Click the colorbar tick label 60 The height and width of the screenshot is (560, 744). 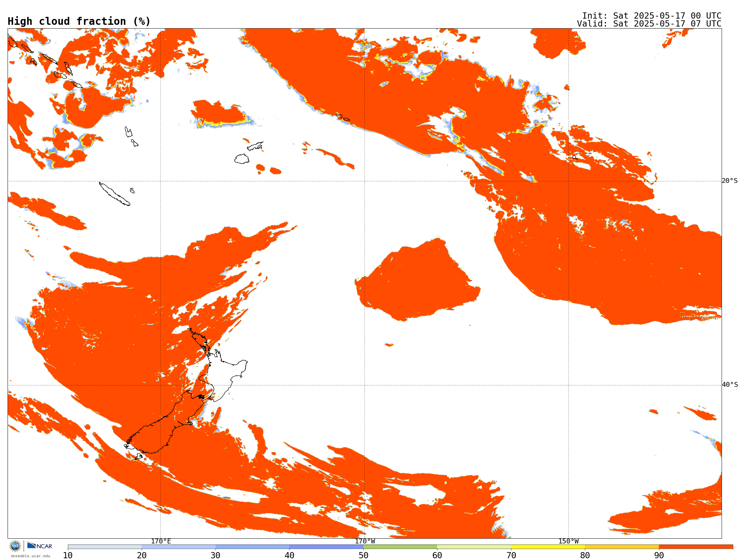click(x=437, y=556)
